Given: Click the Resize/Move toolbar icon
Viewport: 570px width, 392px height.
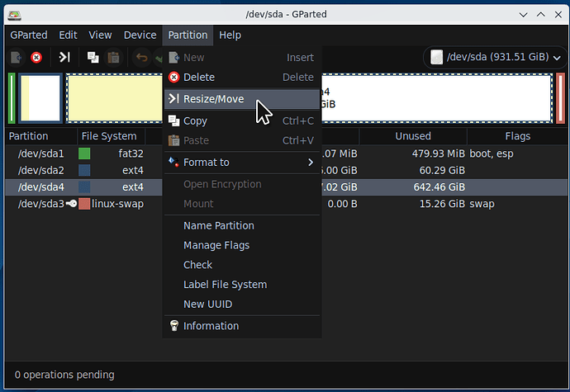Looking at the screenshot, I should point(64,57).
